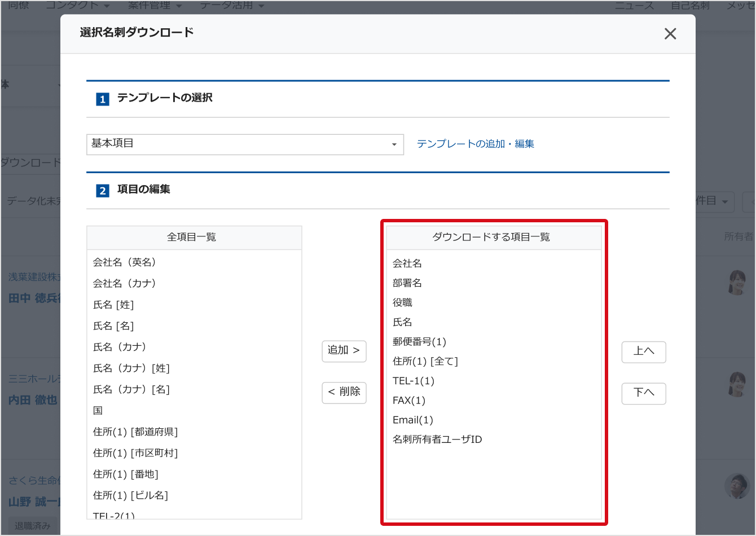This screenshot has width=756, height=536.
Task: Select TEL-1(1) in download items list
Action: (414, 381)
